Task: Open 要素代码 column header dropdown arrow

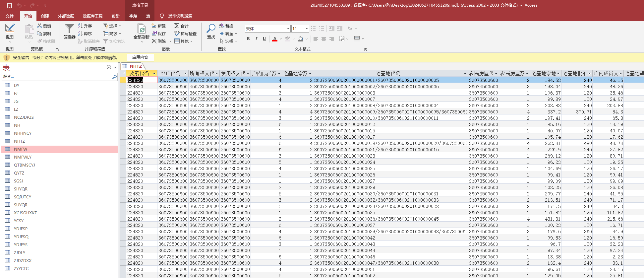Action: pos(154,74)
